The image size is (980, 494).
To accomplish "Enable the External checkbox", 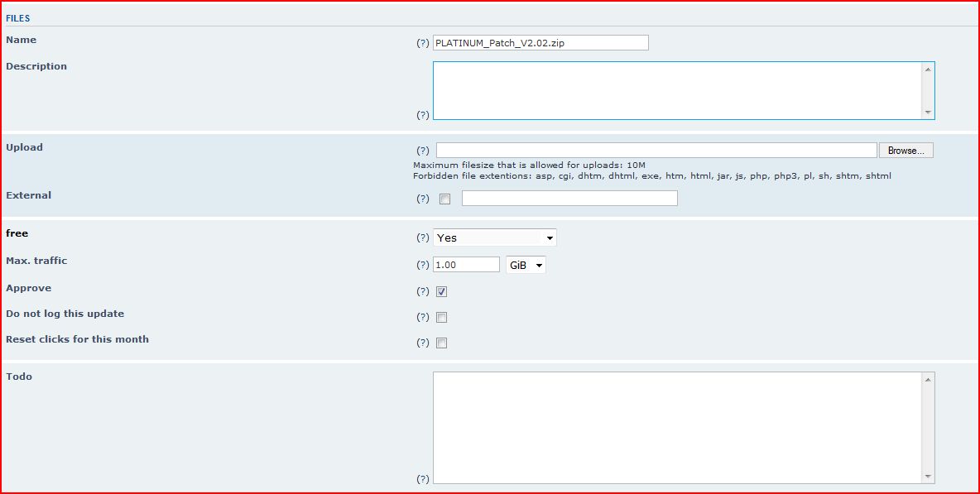I will point(445,199).
